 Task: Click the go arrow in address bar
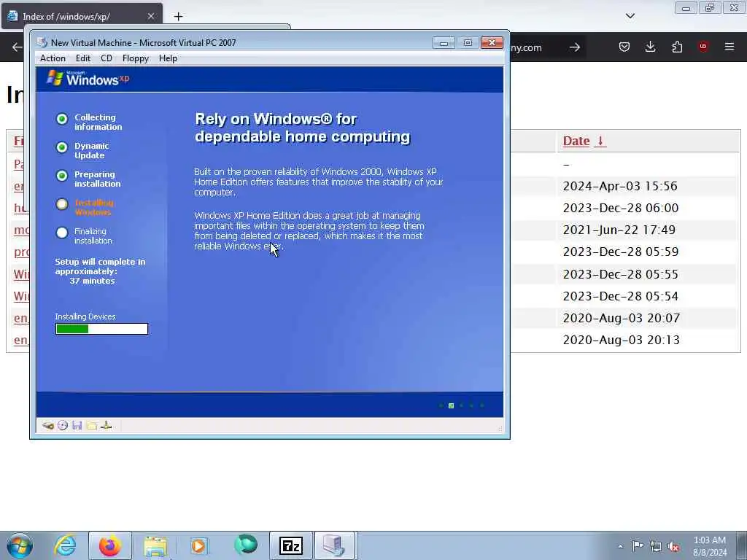[575, 47]
